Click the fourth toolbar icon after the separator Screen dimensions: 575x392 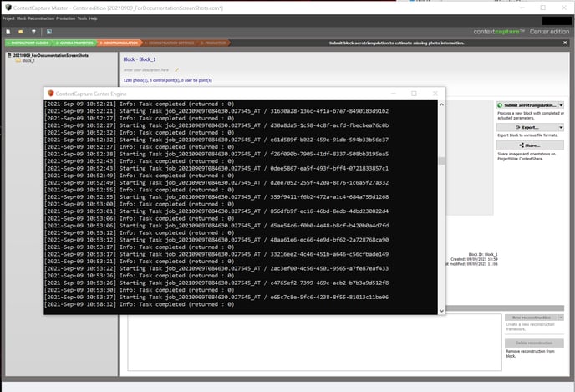49,32
